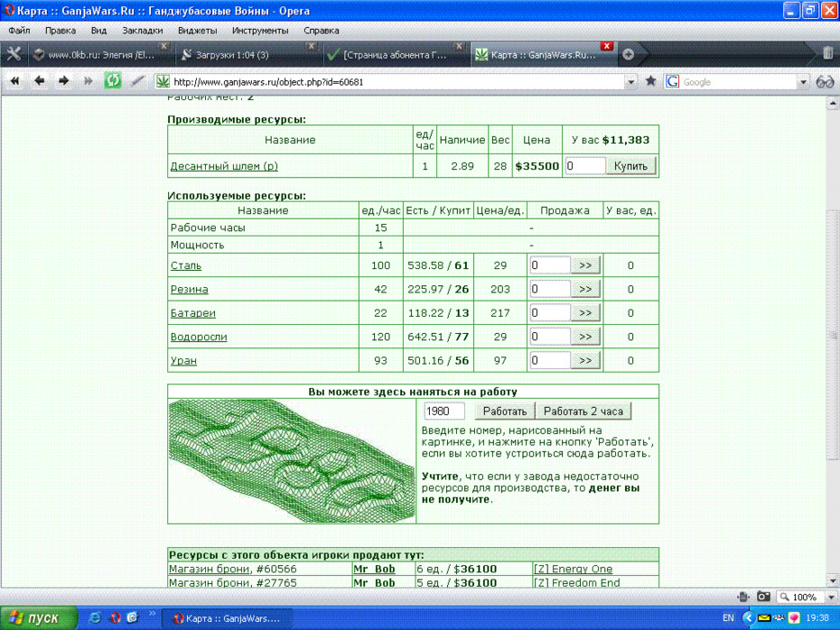Click the third quick launch icon
This screenshot has width=840, height=630.
click(x=132, y=617)
